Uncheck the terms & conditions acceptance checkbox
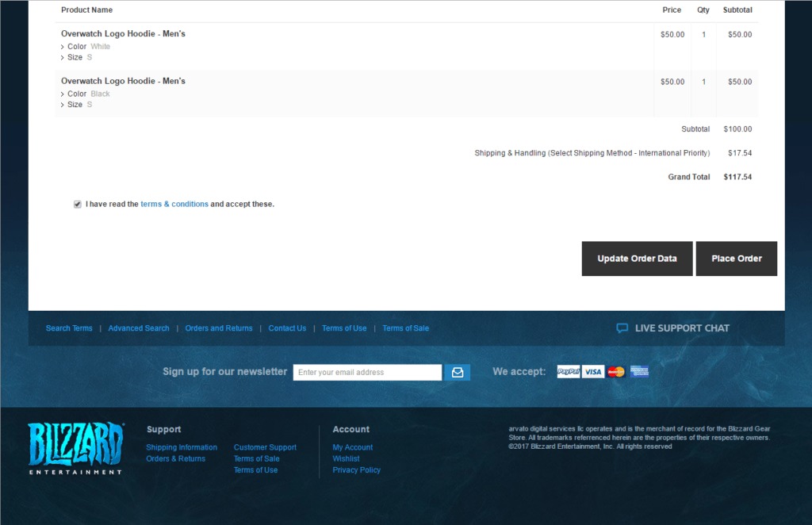The image size is (812, 525). tap(77, 205)
